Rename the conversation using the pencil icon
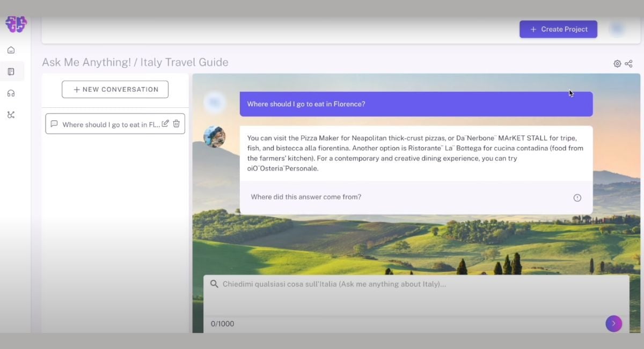The width and height of the screenshot is (644, 349). tap(165, 123)
